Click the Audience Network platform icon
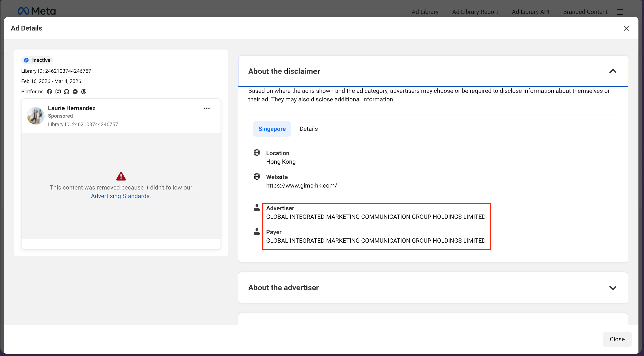This screenshot has height=356, width=644. click(67, 92)
